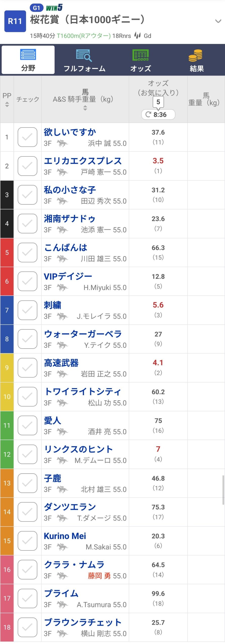Tick the checkbox for 高速武器

pos(27,368)
